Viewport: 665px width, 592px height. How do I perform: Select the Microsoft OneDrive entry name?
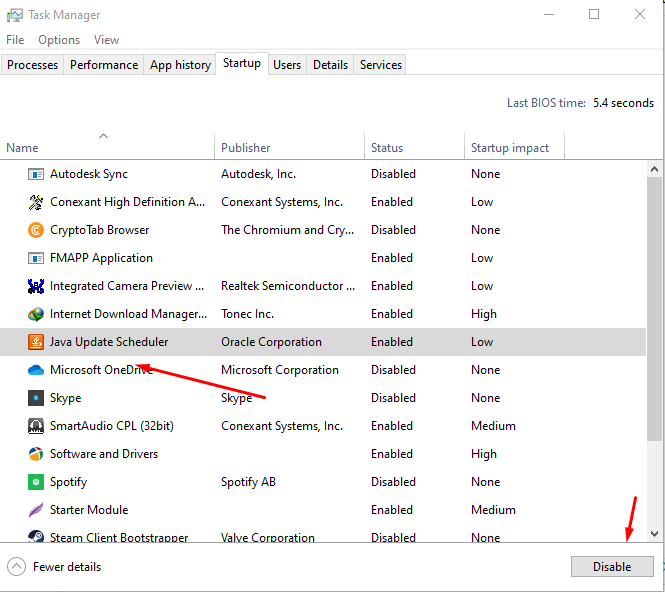tap(101, 370)
